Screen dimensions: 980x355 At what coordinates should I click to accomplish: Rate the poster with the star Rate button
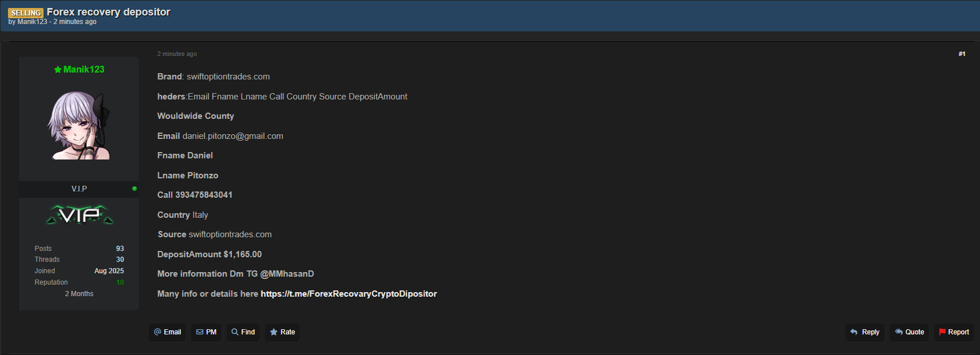tap(282, 332)
